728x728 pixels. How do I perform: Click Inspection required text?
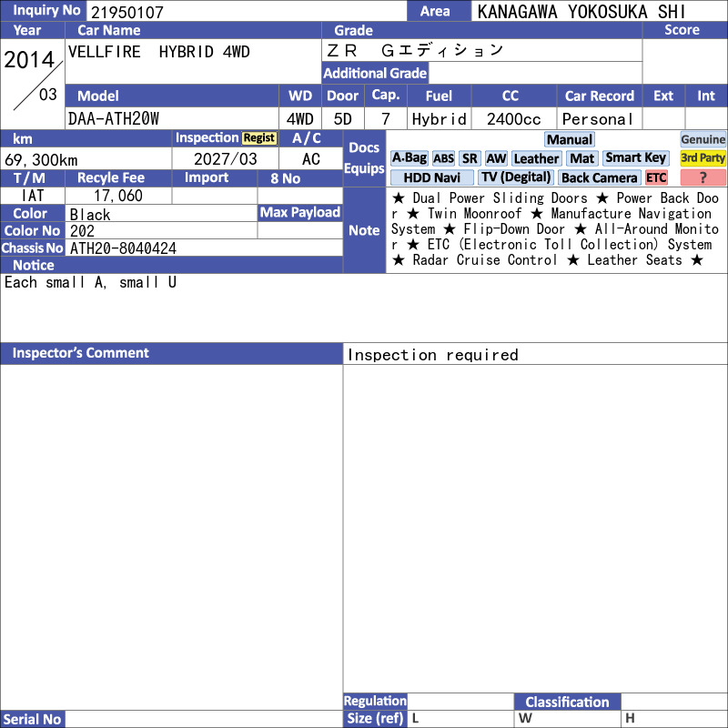tap(433, 355)
